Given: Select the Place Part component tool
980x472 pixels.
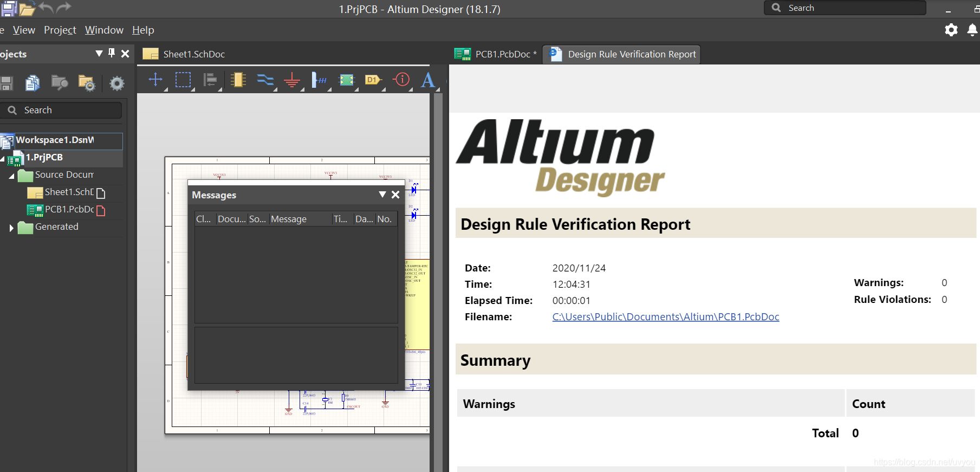Looking at the screenshot, I should point(238,80).
